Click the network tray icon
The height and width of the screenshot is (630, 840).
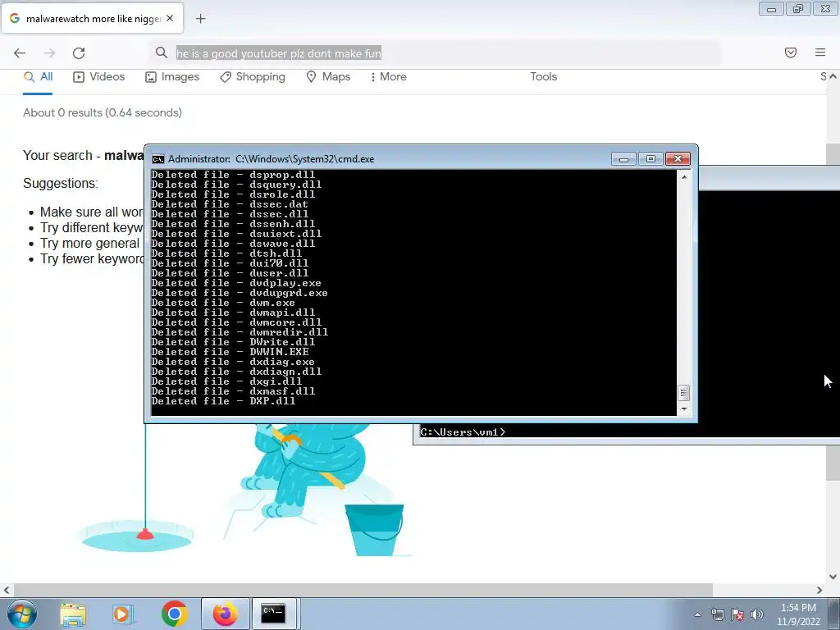[x=717, y=614]
